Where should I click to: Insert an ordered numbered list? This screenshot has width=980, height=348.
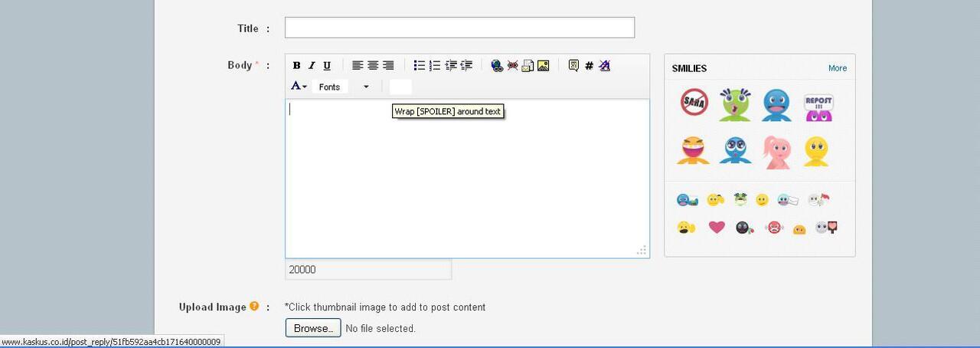click(435, 66)
